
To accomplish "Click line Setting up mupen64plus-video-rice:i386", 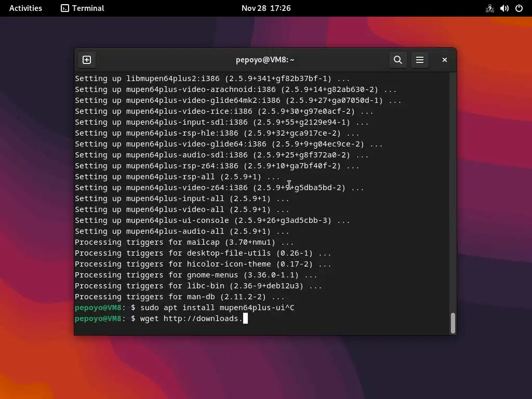I will 224,111.
